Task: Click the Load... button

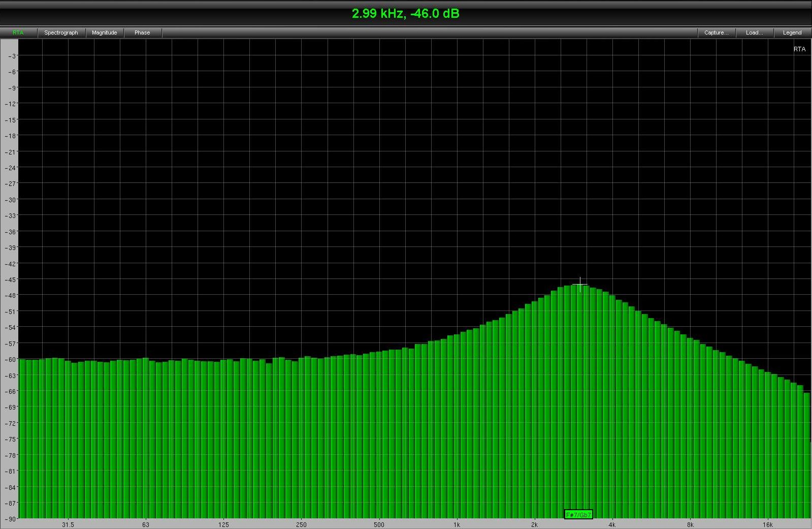Action: 754,33
